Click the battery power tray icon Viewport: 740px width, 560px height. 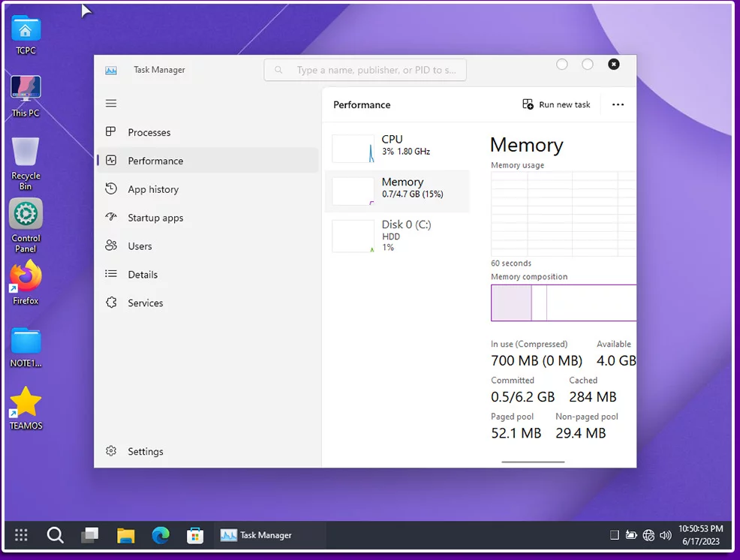(x=631, y=535)
